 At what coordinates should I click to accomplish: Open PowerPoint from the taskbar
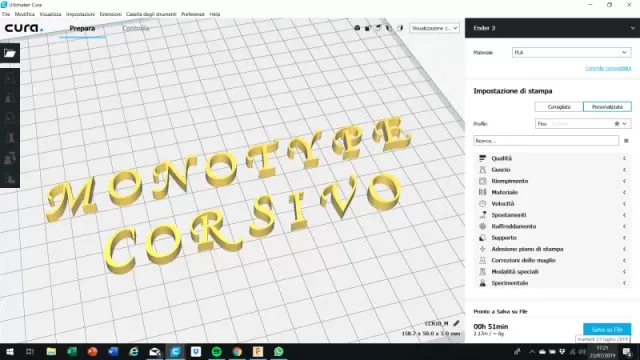pyautogui.click(x=93, y=351)
